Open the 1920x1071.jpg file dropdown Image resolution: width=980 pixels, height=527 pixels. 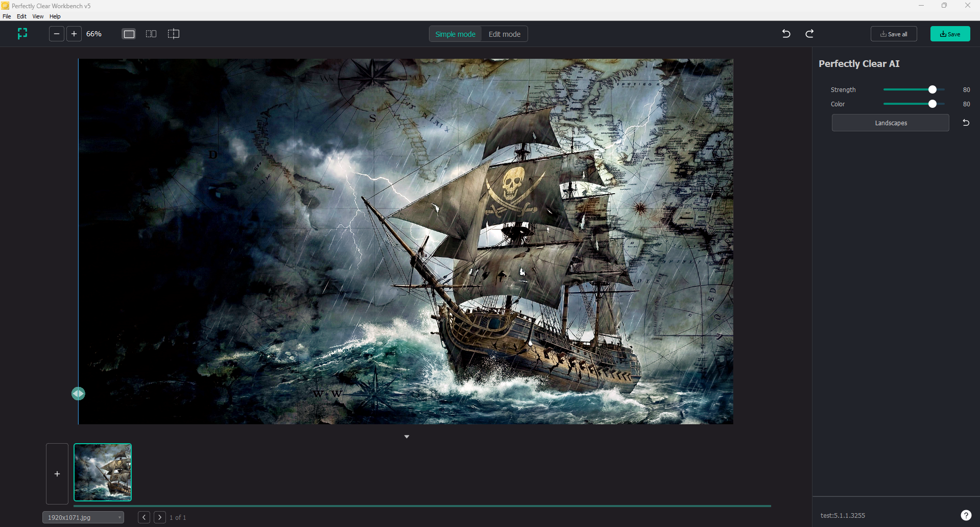coord(83,517)
